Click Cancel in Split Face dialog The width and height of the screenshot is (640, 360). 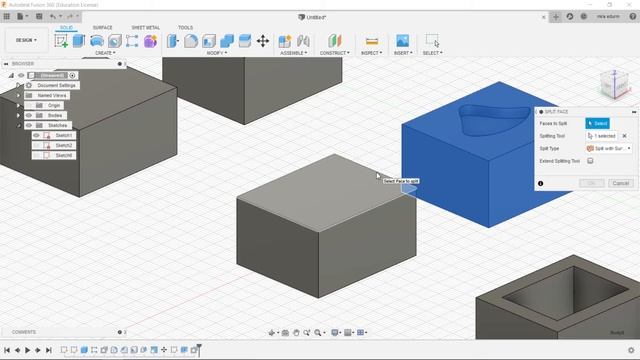pos(621,183)
